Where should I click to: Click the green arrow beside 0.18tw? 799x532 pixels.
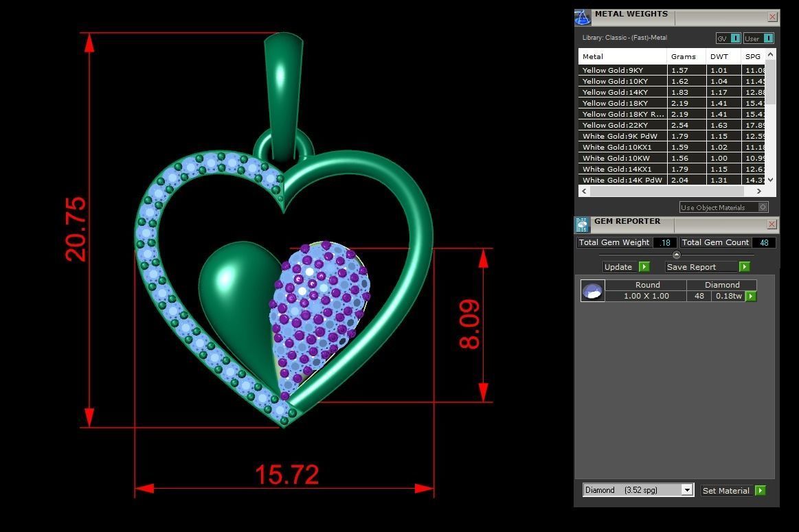(751, 296)
